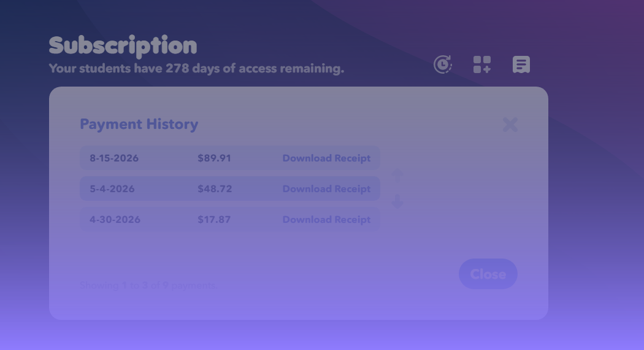This screenshot has width=644, height=350.
Task: Click the Subscription page title
Action: tap(123, 45)
